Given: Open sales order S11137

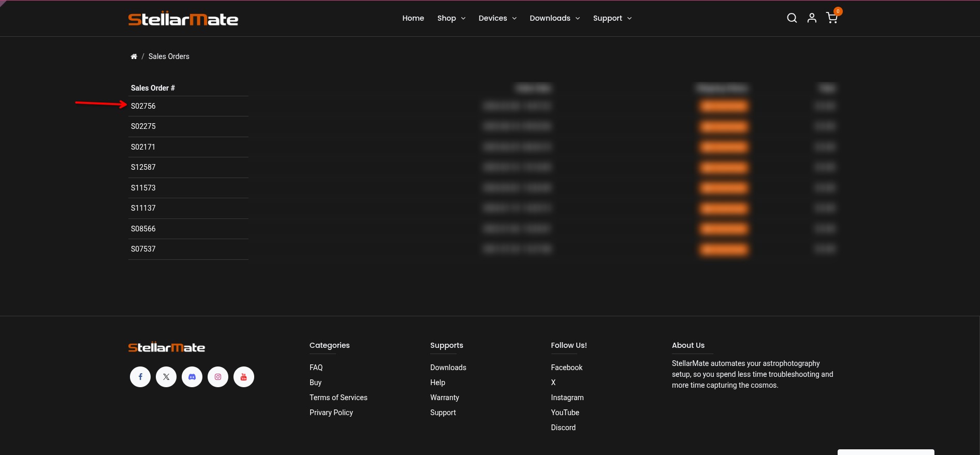Looking at the screenshot, I should tap(143, 208).
